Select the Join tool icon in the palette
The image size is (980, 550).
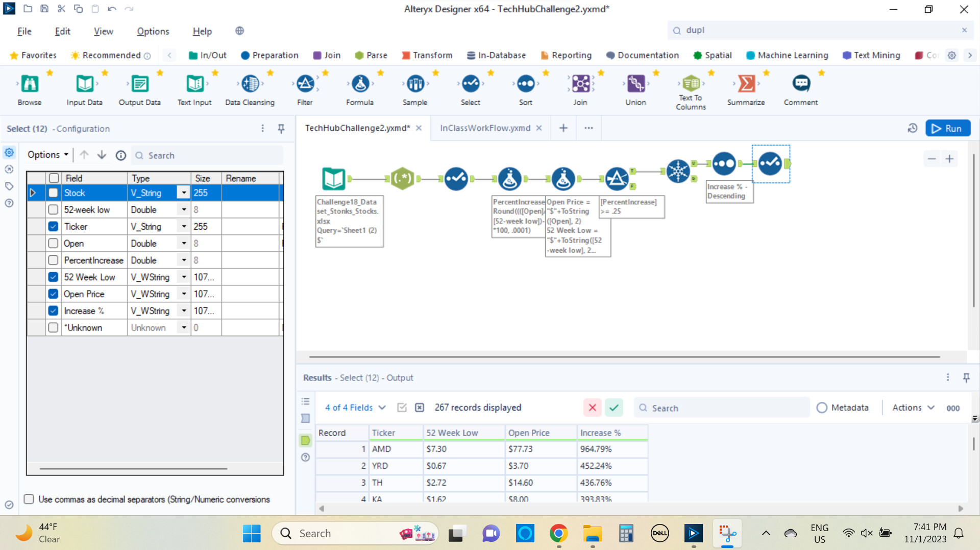click(x=580, y=83)
